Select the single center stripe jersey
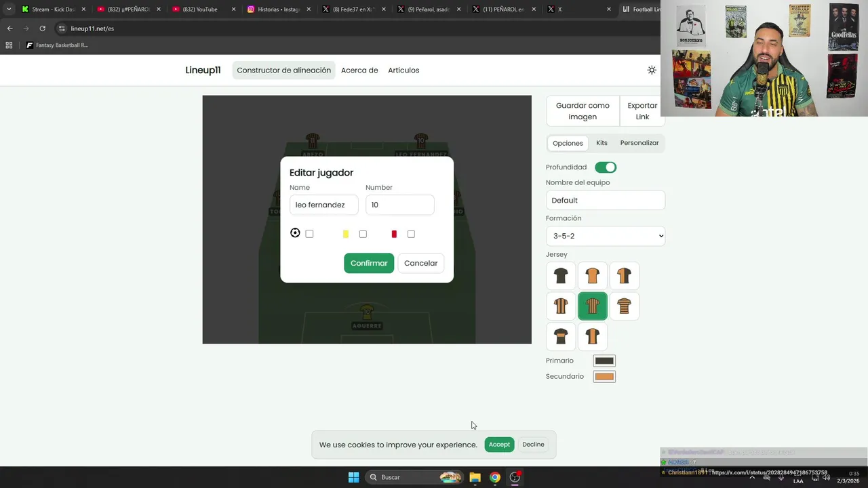The image size is (868, 488). tap(593, 336)
